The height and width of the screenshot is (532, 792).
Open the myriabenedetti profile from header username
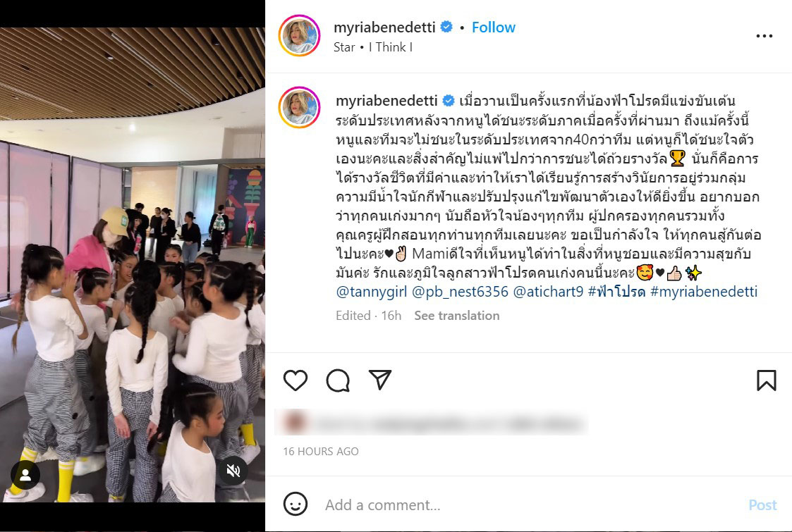384,27
